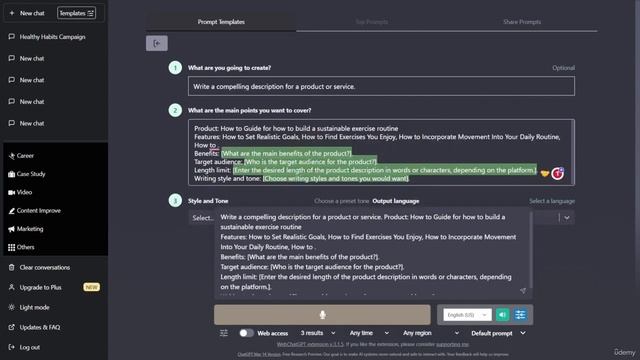The width and height of the screenshot is (640, 360).
Task: Click the 'supporting me' link
Action: pos(452,344)
